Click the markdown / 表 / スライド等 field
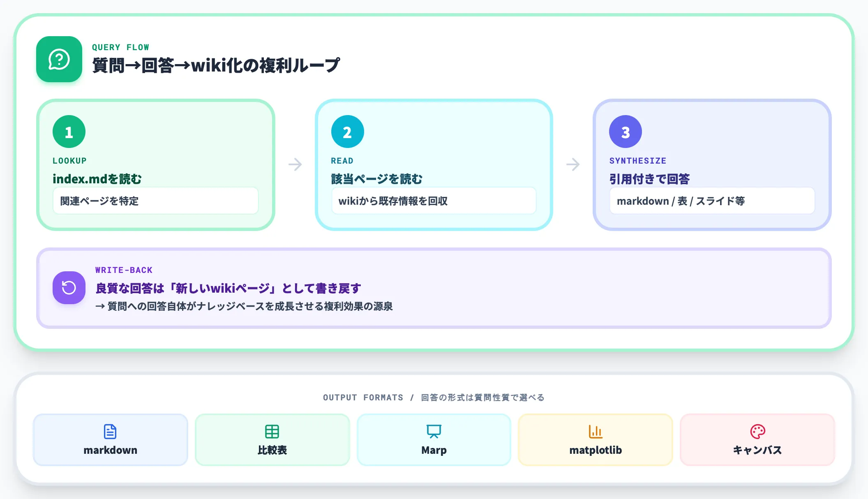 [712, 201]
